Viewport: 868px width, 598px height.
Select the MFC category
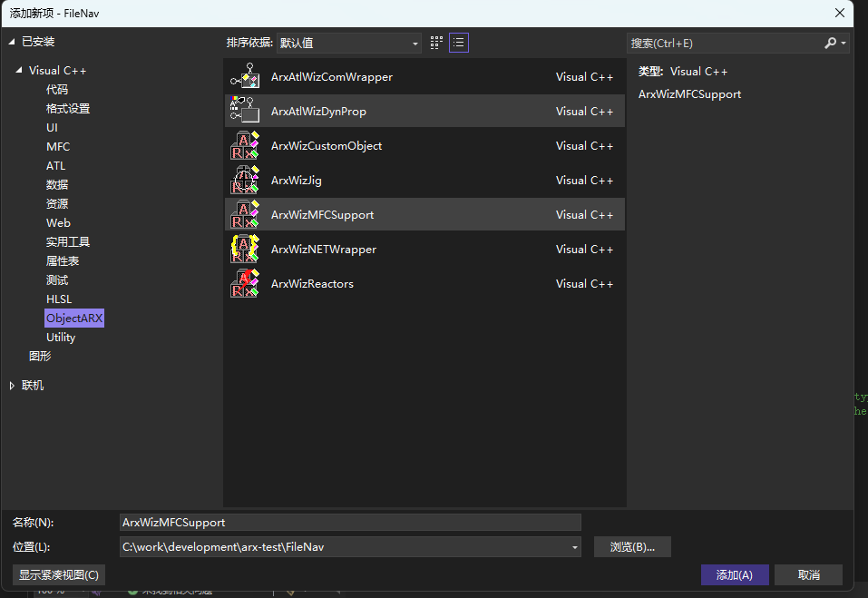pyautogui.click(x=58, y=147)
